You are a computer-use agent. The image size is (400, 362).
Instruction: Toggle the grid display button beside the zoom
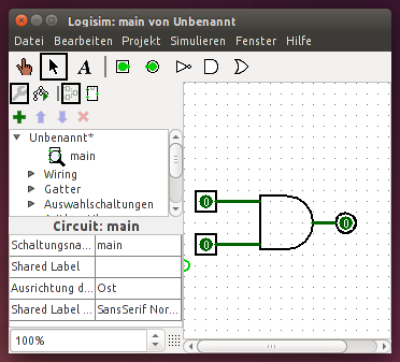click(x=174, y=340)
